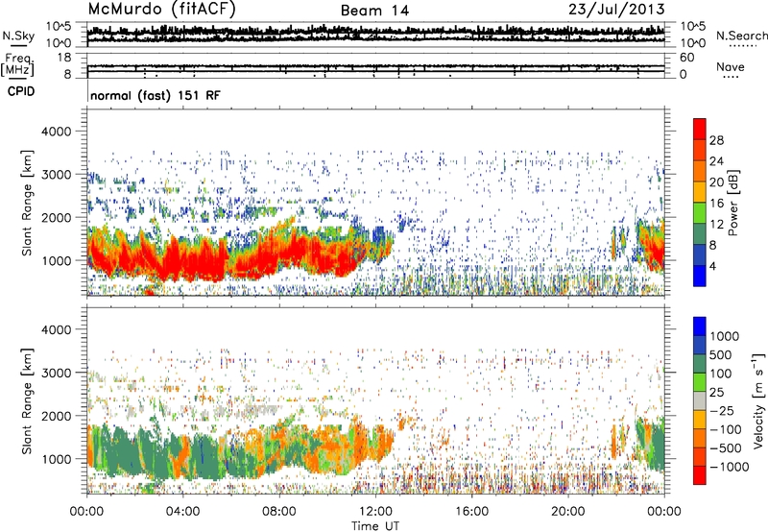Click the velocity colorbar label "-25"
768x532 pixels.
tap(722, 411)
